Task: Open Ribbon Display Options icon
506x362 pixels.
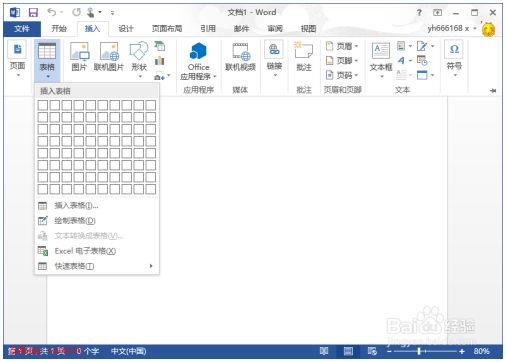Action: click(437, 13)
